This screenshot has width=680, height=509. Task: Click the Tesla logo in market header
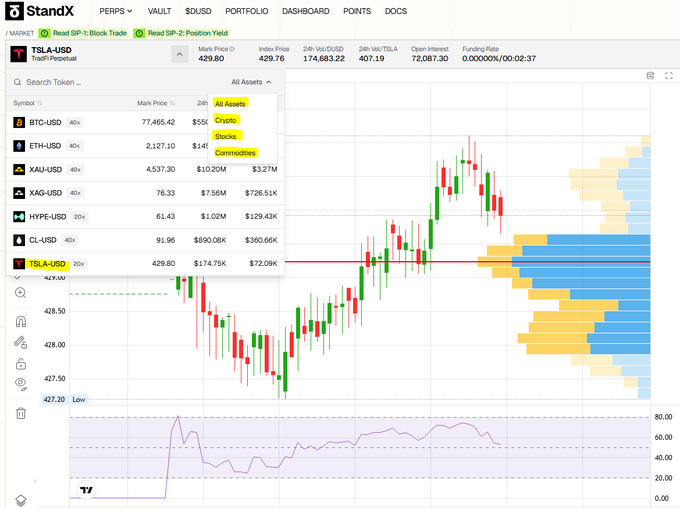point(19,54)
